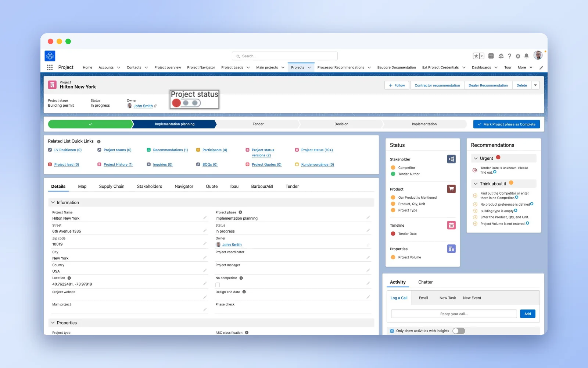
Task: Collapse the Information section
Action: point(53,202)
